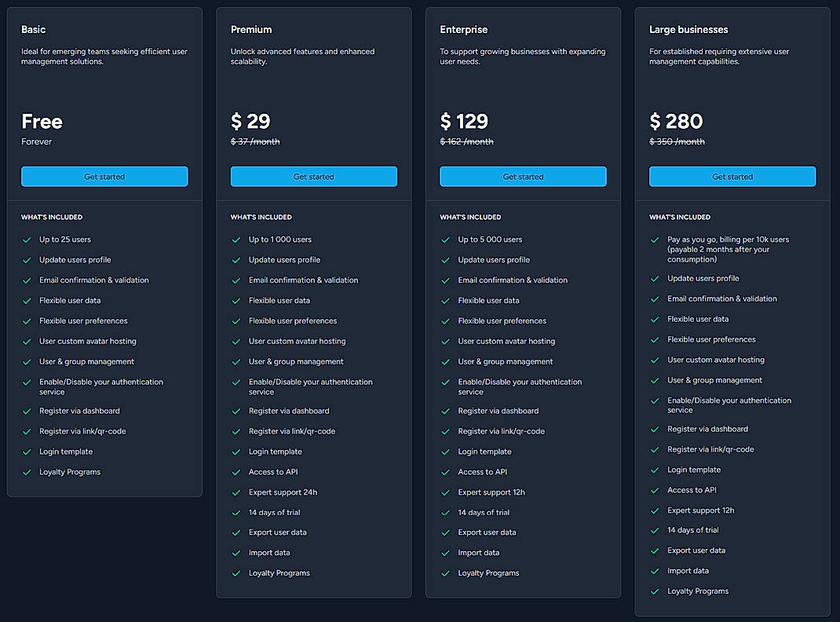Click Get started under Premium plan
This screenshot has width=840, height=622.
[x=314, y=176]
